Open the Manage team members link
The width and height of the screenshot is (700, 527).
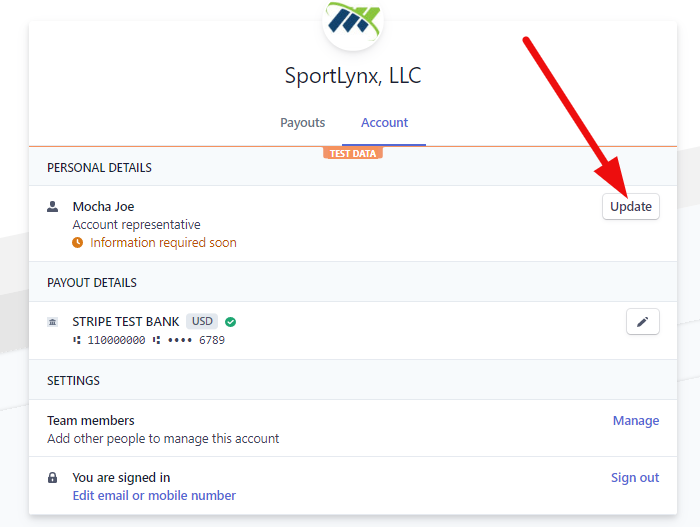(636, 421)
